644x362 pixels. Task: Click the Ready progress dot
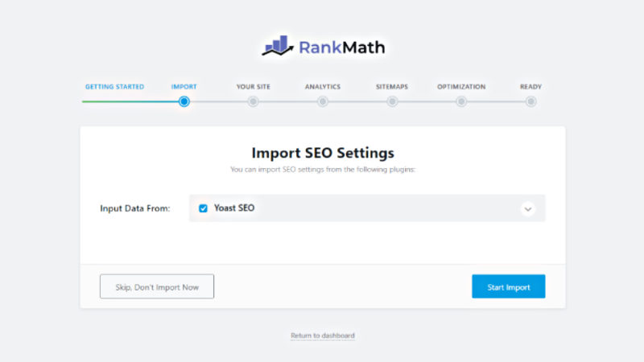530,101
